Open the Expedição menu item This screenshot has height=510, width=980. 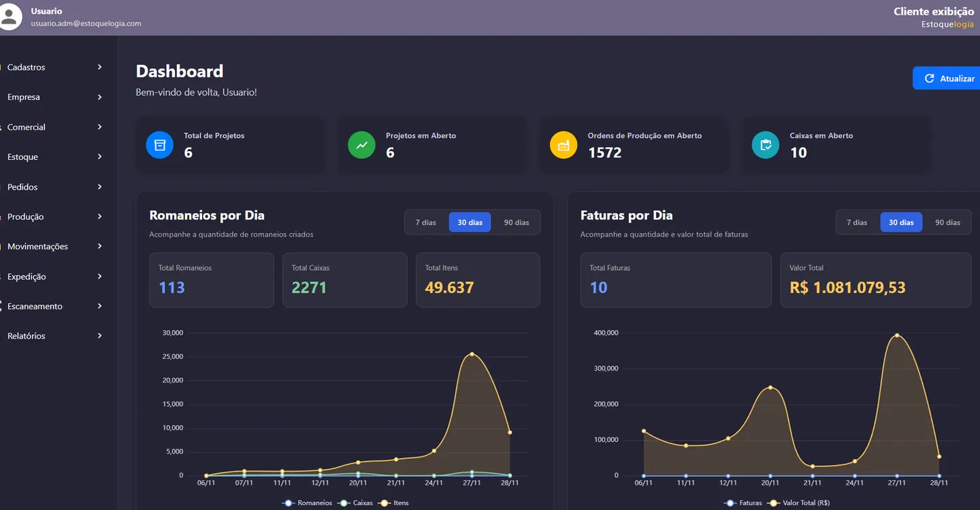pyautogui.click(x=54, y=277)
